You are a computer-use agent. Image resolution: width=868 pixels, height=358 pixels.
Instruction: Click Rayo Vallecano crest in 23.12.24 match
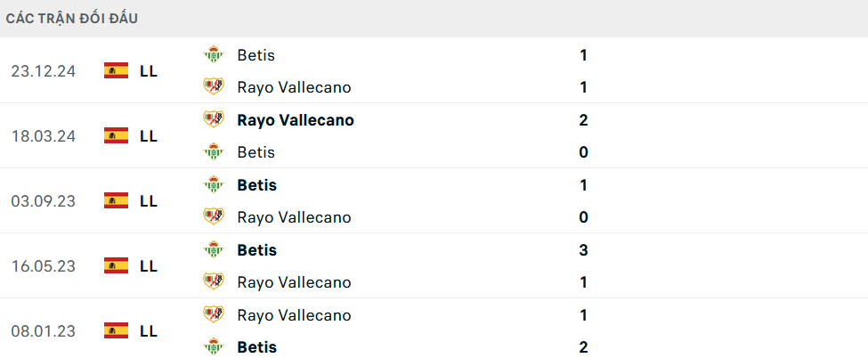coord(213,87)
